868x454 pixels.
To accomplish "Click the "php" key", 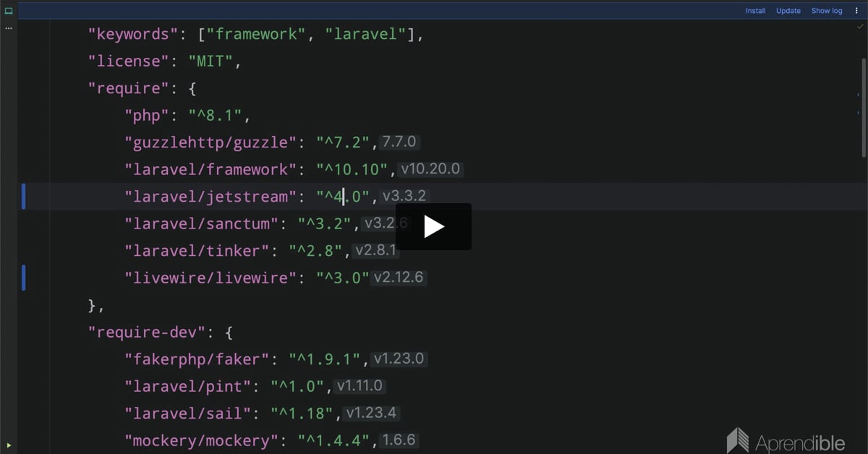I will [x=147, y=116].
